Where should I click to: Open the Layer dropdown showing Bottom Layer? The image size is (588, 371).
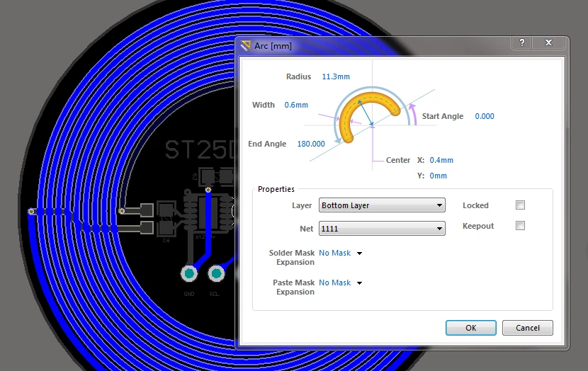(x=382, y=205)
